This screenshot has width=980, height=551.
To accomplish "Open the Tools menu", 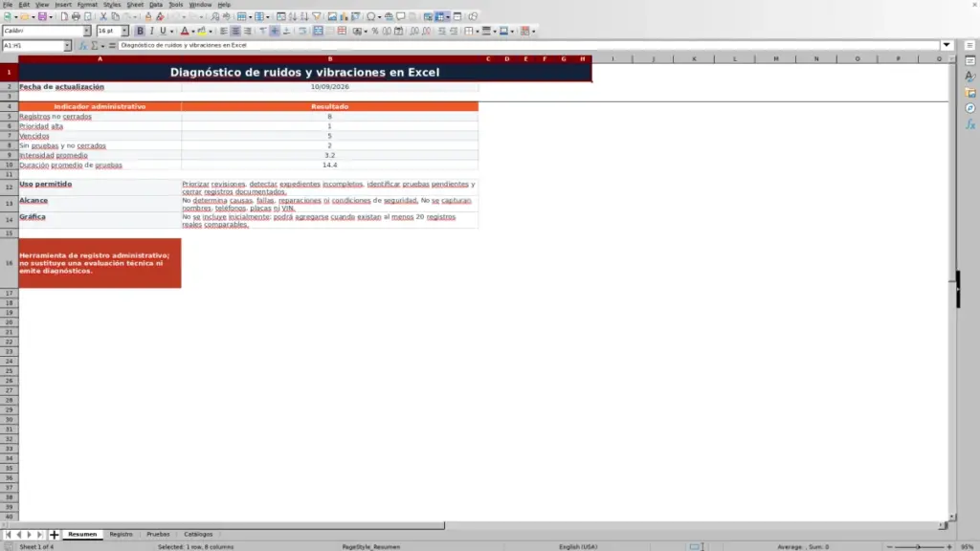I will tap(176, 5).
